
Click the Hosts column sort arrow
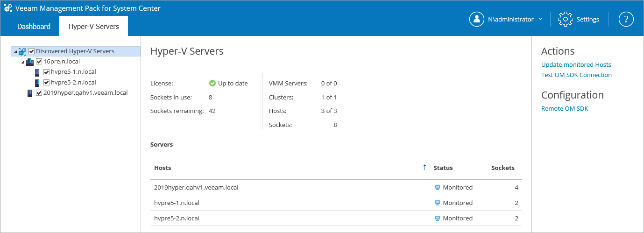425,167
